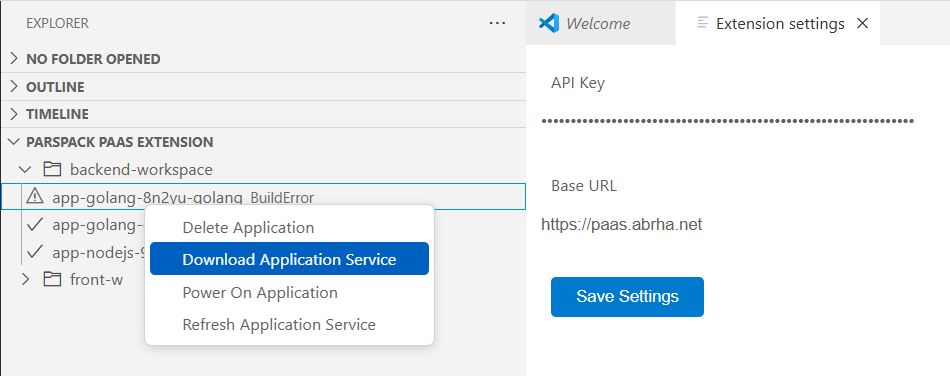The height and width of the screenshot is (376, 950).
Task: Expand the TIMELINE section
Action: coord(15,114)
